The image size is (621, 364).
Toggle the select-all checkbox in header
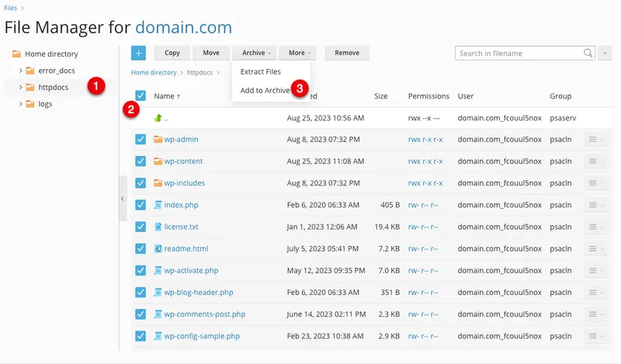point(141,96)
